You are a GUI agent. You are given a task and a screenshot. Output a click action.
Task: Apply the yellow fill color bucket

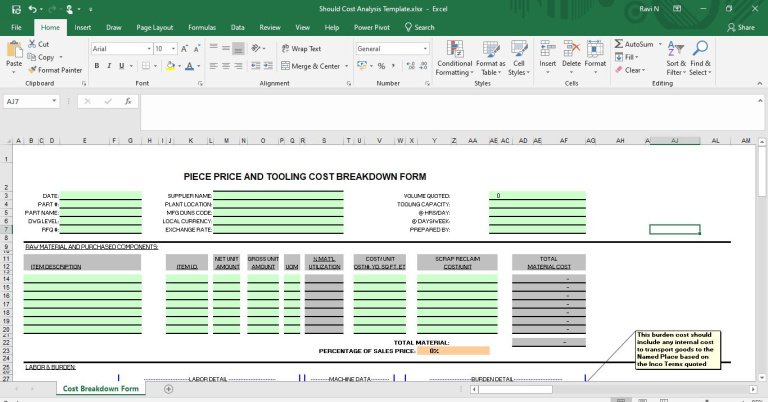tap(170, 66)
